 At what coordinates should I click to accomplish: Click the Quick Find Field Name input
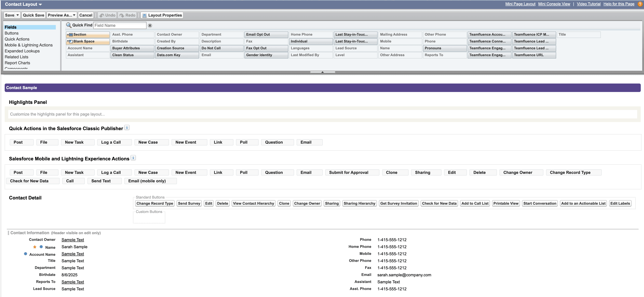pos(120,26)
